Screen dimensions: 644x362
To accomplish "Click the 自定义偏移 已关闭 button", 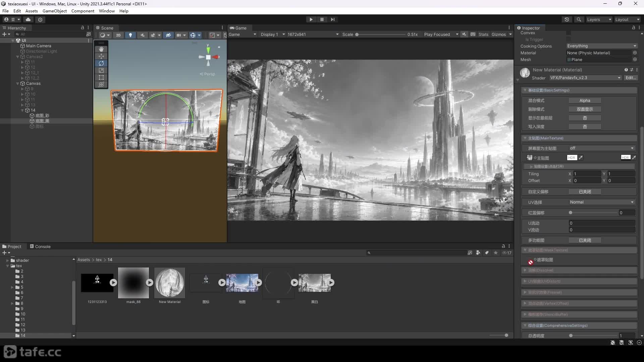I will (x=585, y=192).
